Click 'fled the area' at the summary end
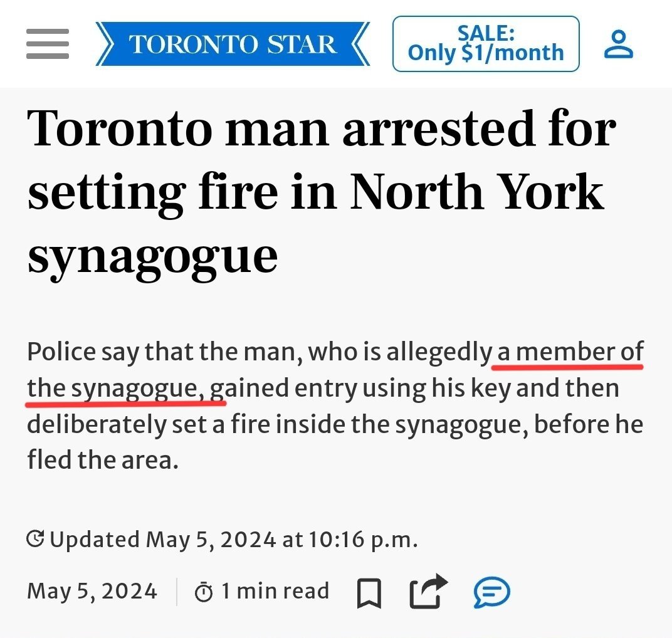This screenshot has height=638, width=672. [x=102, y=460]
